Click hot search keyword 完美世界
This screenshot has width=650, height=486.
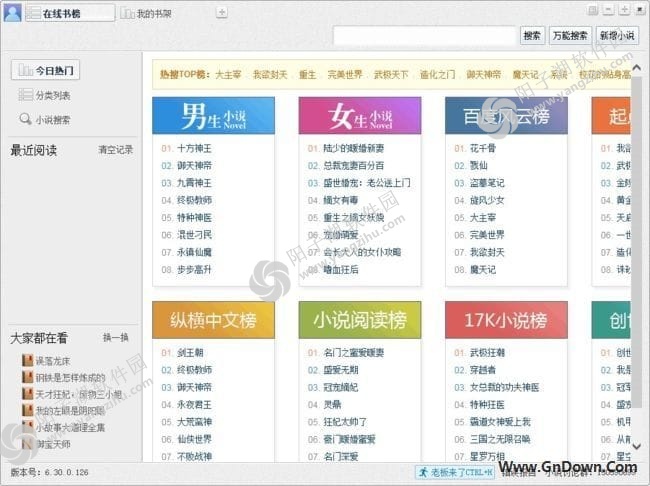pyautogui.click(x=345, y=75)
